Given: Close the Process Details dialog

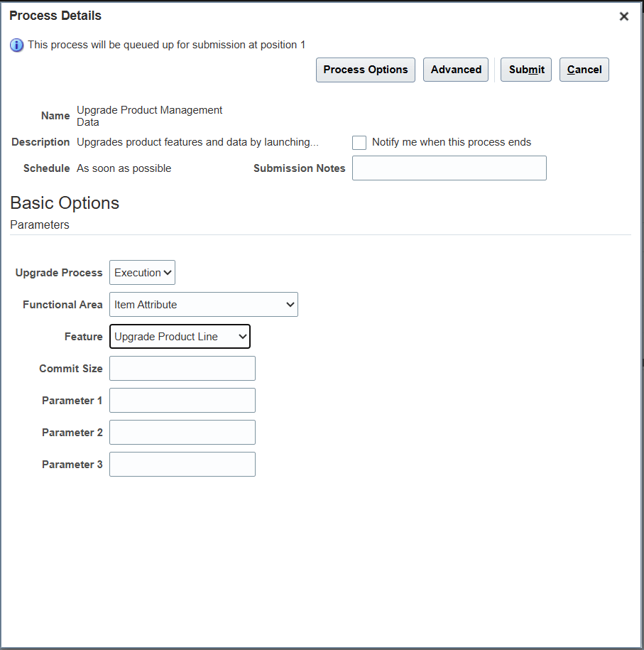Looking at the screenshot, I should (623, 16).
